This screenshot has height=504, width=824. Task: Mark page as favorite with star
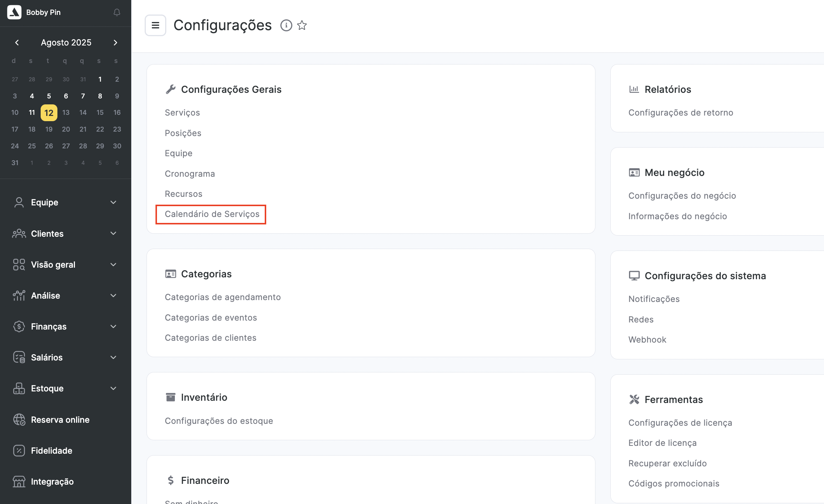pos(302,25)
